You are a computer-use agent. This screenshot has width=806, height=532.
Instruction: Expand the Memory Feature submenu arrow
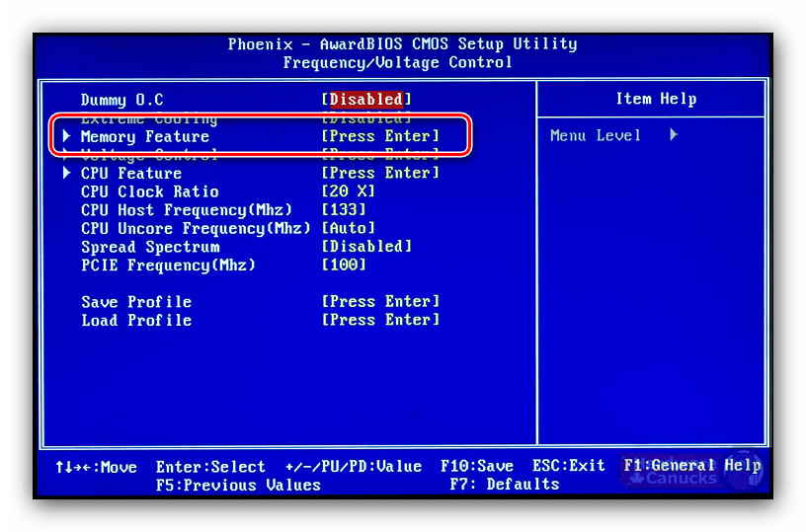tap(66, 136)
